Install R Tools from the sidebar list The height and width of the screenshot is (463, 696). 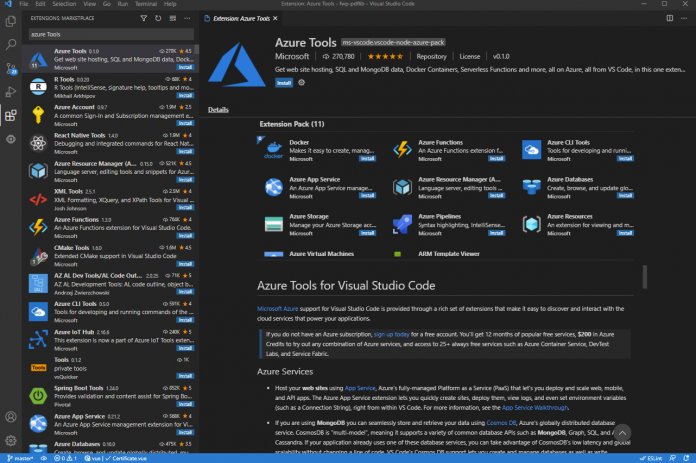coord(185,95)
